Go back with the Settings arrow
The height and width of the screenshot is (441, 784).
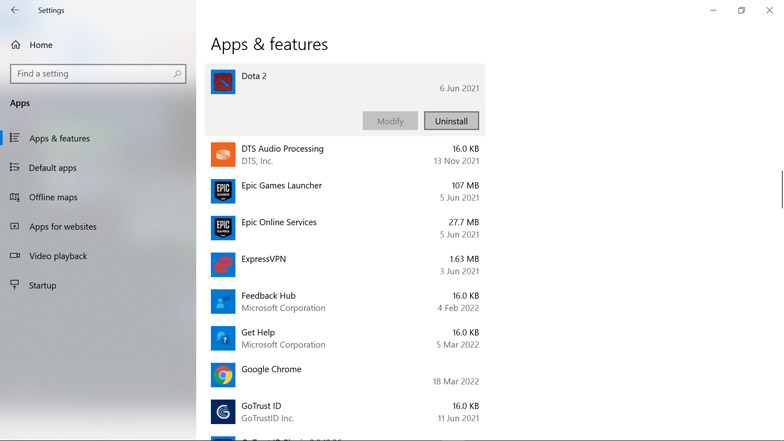tap(15, 10)
